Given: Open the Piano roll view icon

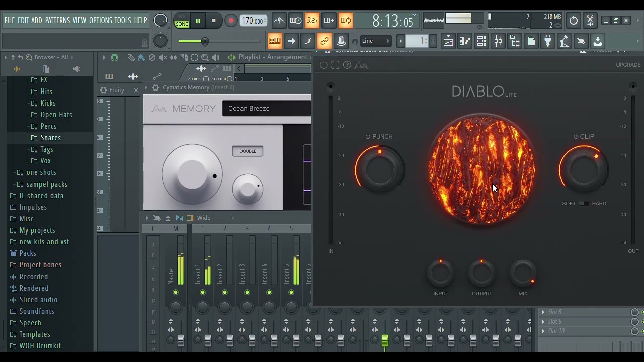Looking at the screenshot, I should click(x=465, y=41).
